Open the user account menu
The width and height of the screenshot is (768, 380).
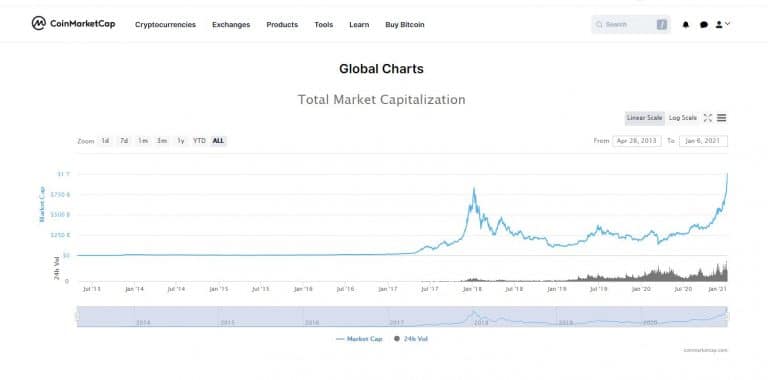tap(722, 24)
